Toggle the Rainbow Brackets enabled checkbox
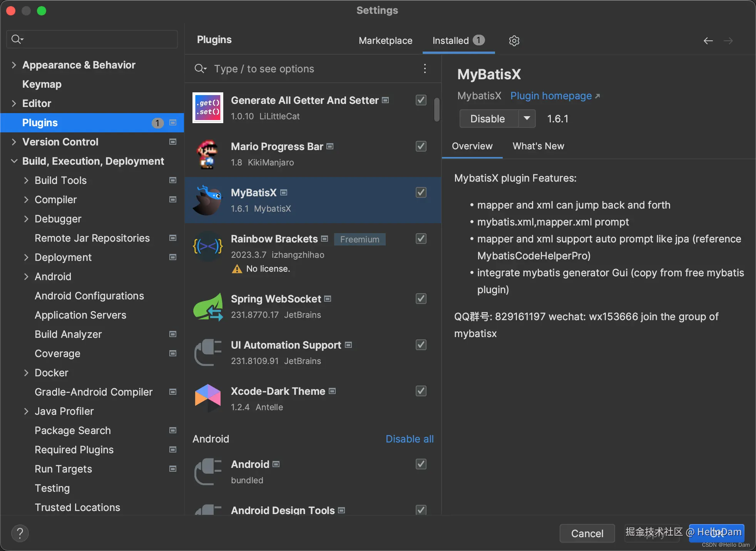 421,239
